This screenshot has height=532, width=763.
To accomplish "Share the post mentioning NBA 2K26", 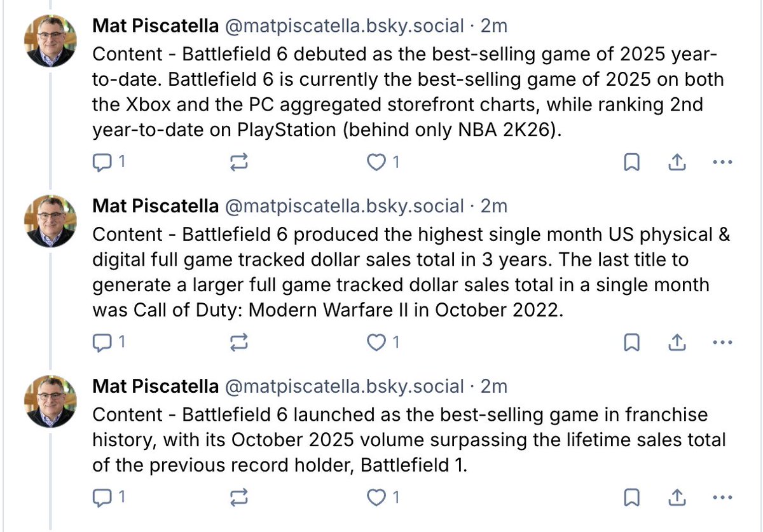I will [x=677, y=163].
